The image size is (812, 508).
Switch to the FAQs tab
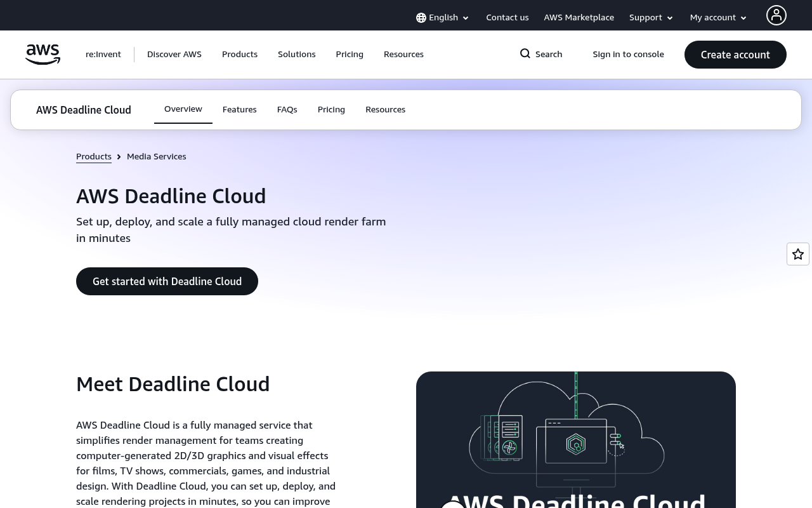pos(287,110)
